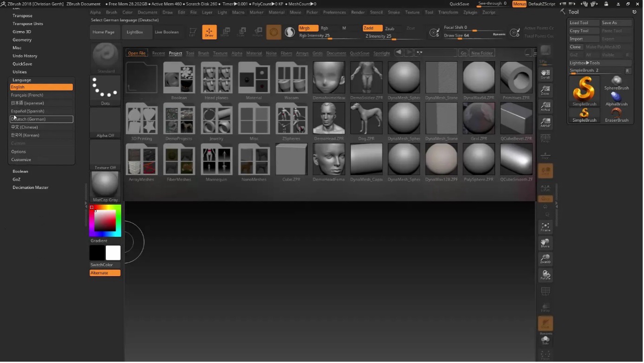
Task: Select Français (French) language
Action: [x=42, y=95]
